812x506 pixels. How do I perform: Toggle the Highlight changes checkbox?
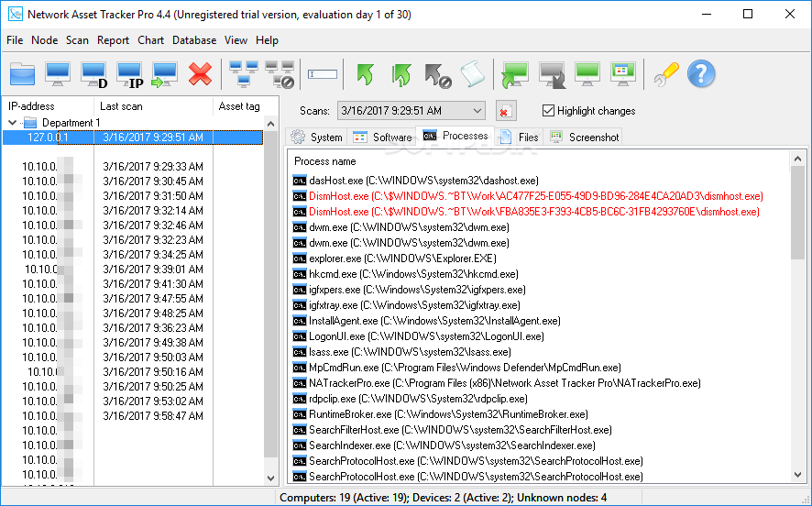[548, 110]
